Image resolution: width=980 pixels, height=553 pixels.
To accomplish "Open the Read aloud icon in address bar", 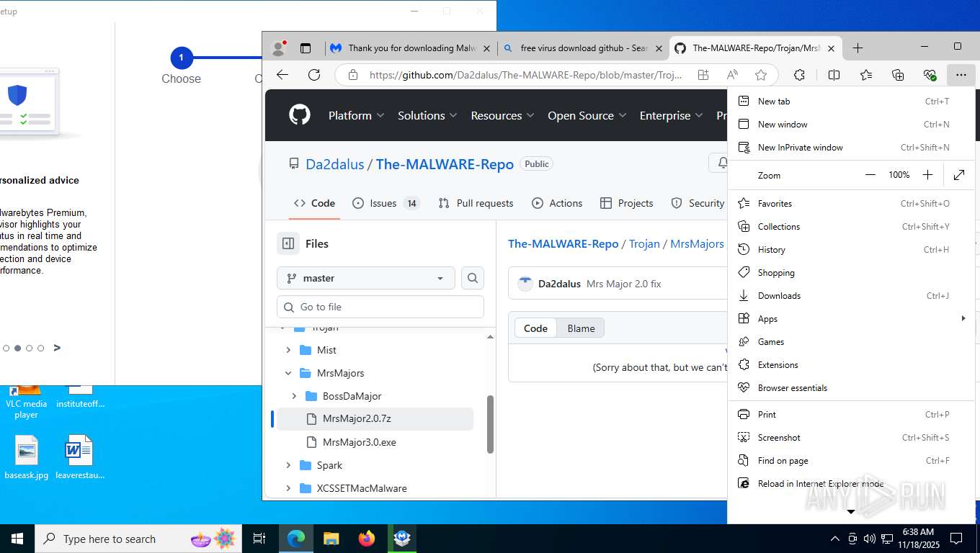I will coord(732,75).
